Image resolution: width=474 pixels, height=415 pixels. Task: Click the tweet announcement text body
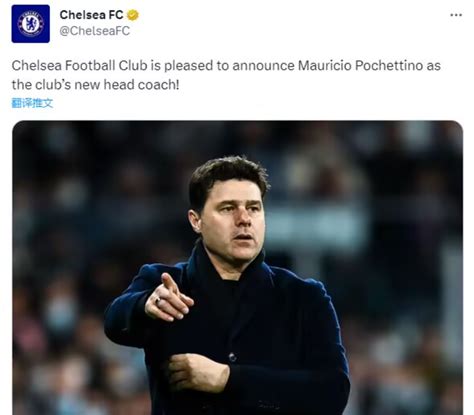click(x=226, y=75)
